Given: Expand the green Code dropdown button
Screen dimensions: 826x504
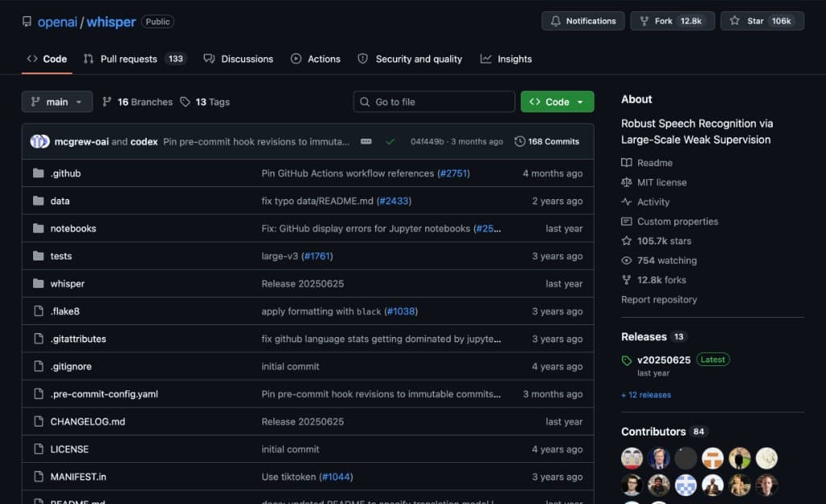Looking at the screenshot, I should pyautogui.click(x=557, y=102).
